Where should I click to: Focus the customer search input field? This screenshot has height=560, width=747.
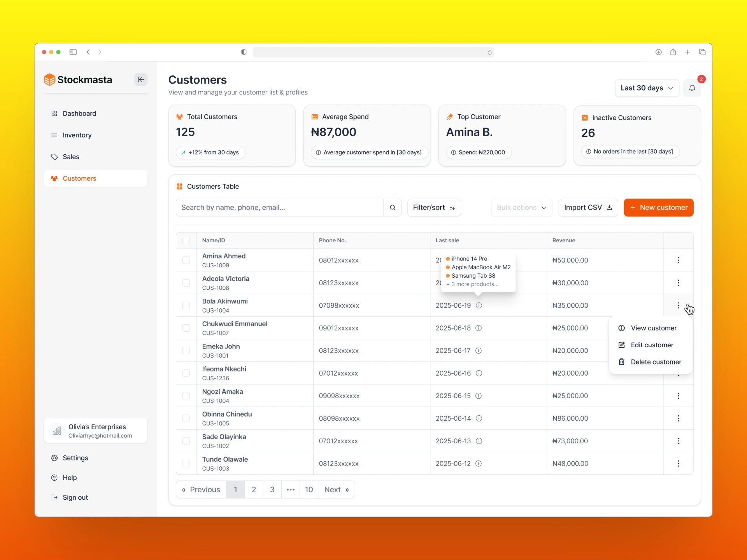click(280, 208)
